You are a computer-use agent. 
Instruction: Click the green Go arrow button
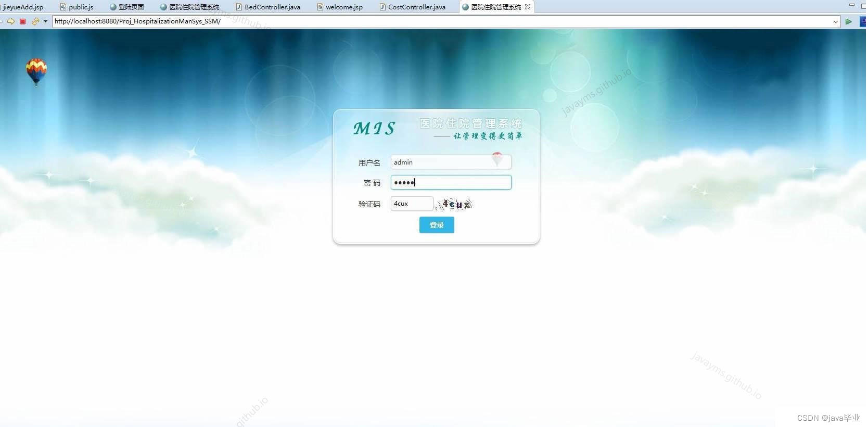[849, 21]
